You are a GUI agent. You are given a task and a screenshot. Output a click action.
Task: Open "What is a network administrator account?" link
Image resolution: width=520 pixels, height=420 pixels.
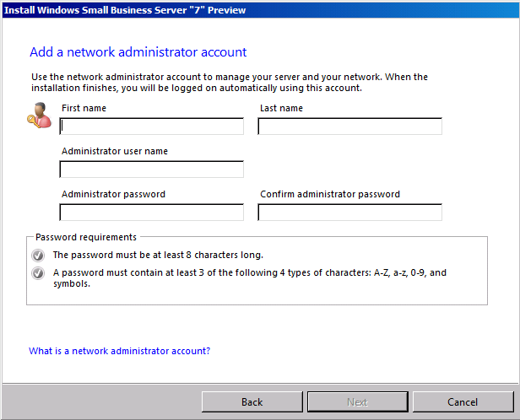tap(120, 351)
